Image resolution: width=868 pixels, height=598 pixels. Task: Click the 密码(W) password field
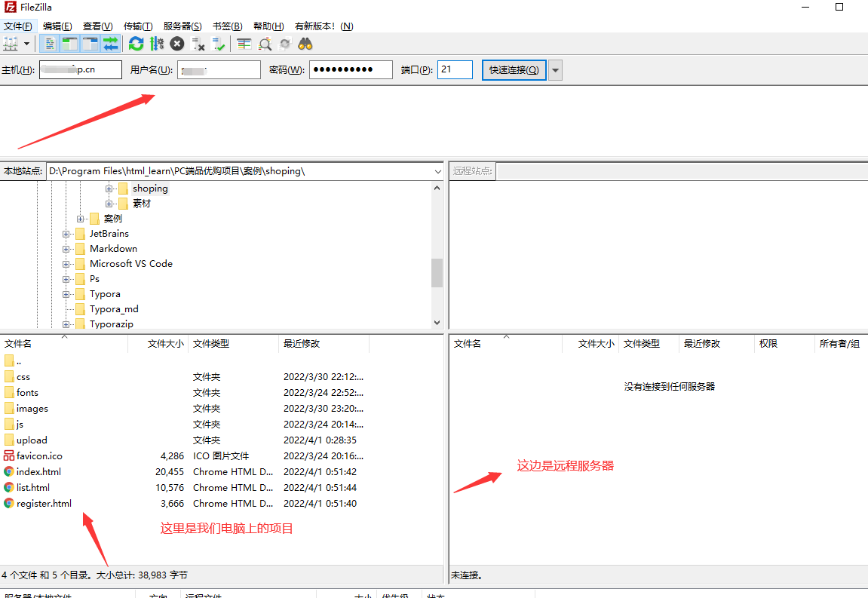pos(351,70)
